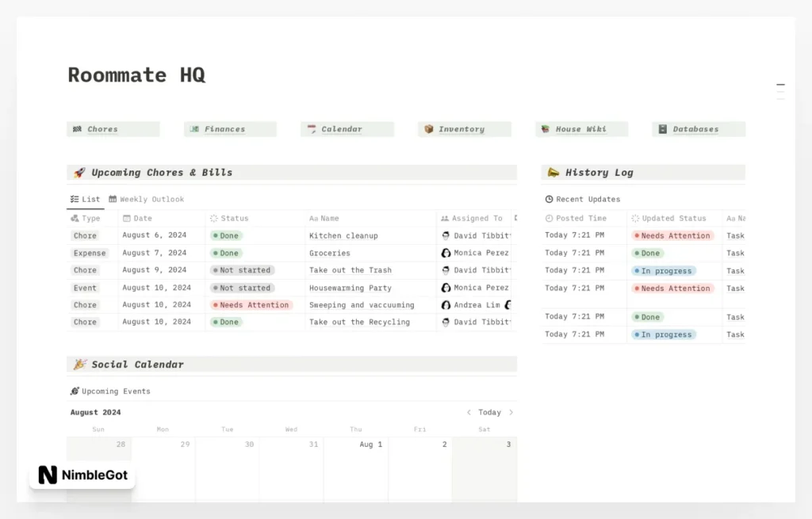The height and width of the screenshot is (519, 812).
Task: Click the Needs Attention status for Sweeping row
Action: coord(251,305)
